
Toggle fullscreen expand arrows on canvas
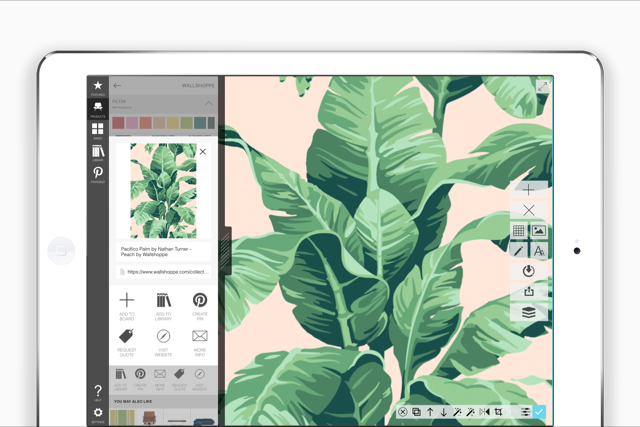click(x=542, y=87)
